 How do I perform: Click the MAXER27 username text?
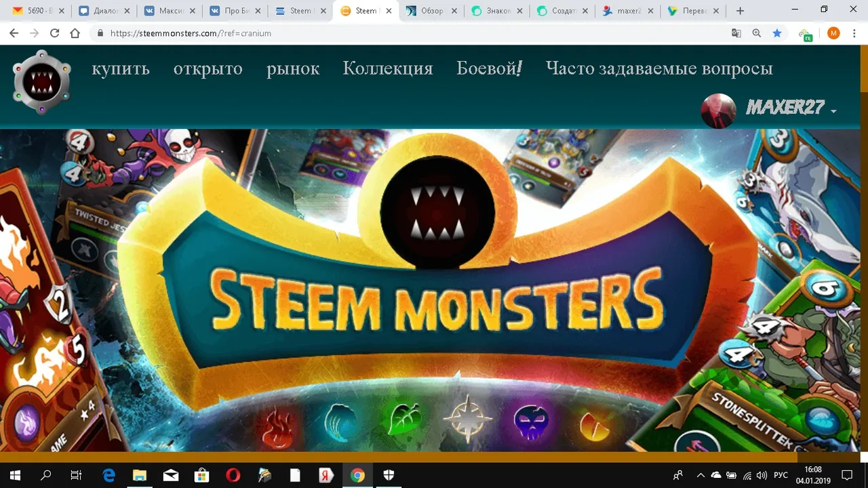pyautogui.click(x=785, y=107)
